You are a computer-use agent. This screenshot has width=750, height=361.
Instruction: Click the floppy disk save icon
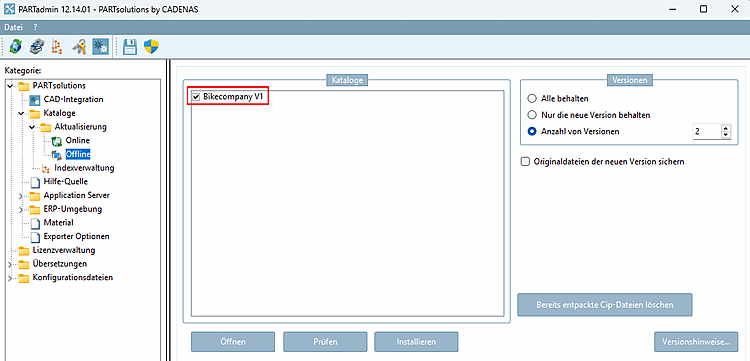click(130, 46)
